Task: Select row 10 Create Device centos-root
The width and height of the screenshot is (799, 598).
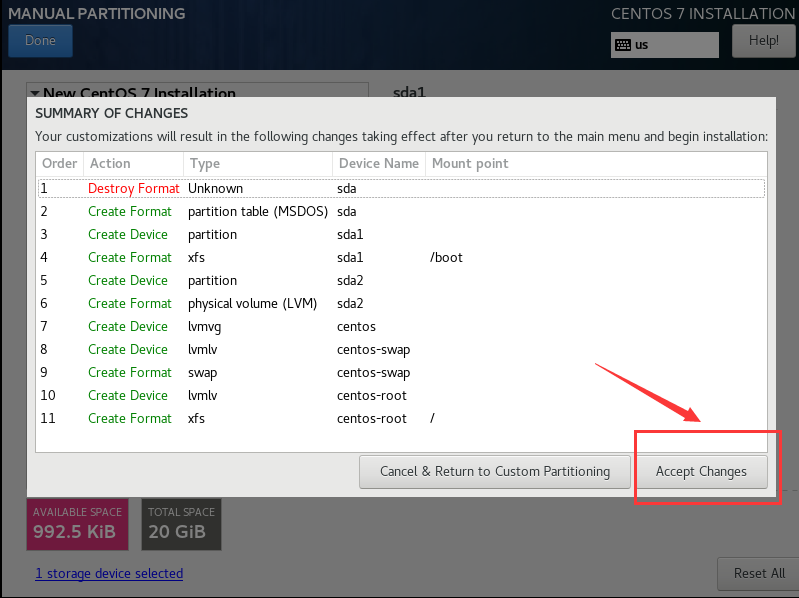Action: 401,395
